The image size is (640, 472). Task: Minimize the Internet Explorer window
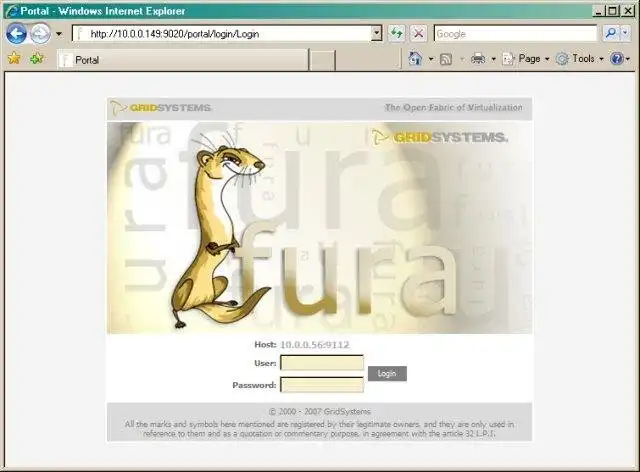click(x=598, y=11)
